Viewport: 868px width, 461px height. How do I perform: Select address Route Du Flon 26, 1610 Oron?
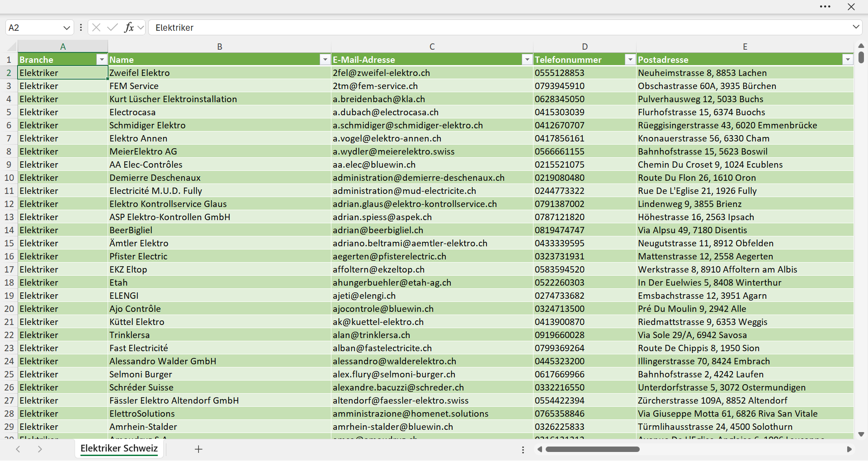(745, 178)
